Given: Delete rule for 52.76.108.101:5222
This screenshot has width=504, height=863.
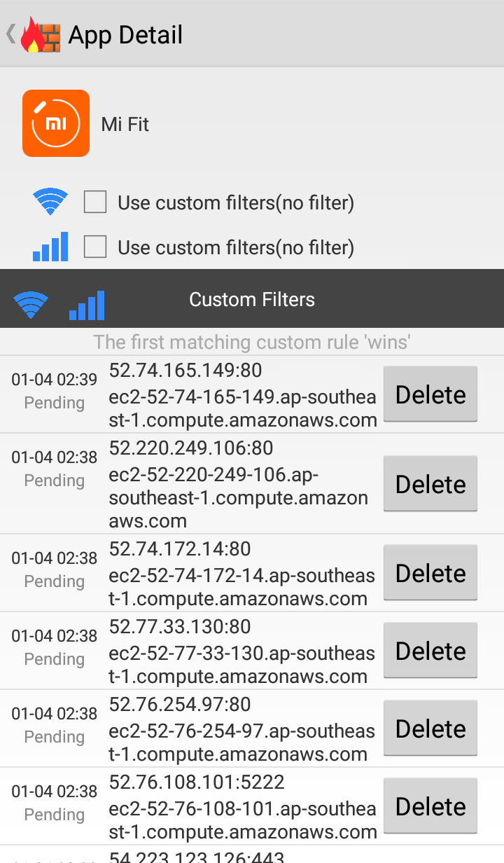Looking at the screenshot, I should point(430,806).
